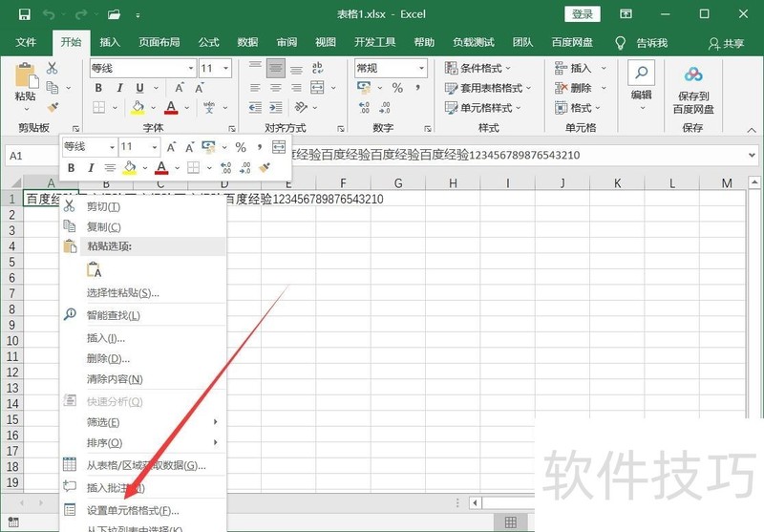Click the ribbon Decrease Indent icon

255,107
